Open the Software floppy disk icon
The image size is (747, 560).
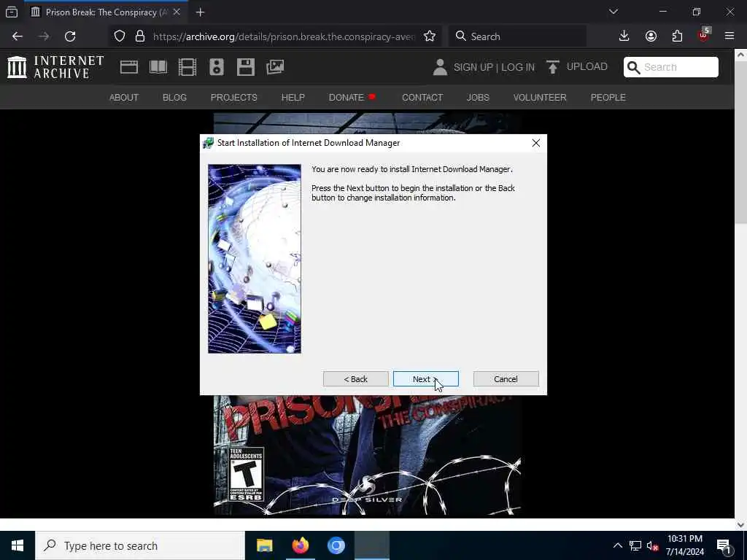point(245,67)
